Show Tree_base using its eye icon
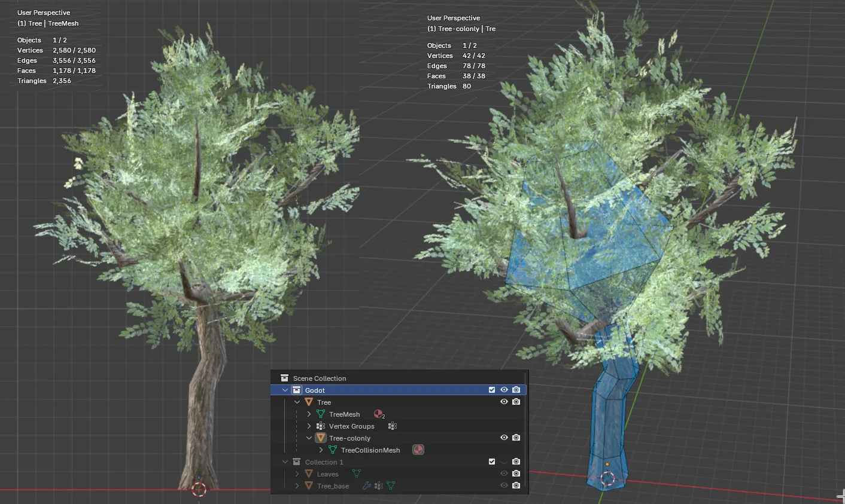The width and height of the screenshot is (845, 504). [504, 485]
